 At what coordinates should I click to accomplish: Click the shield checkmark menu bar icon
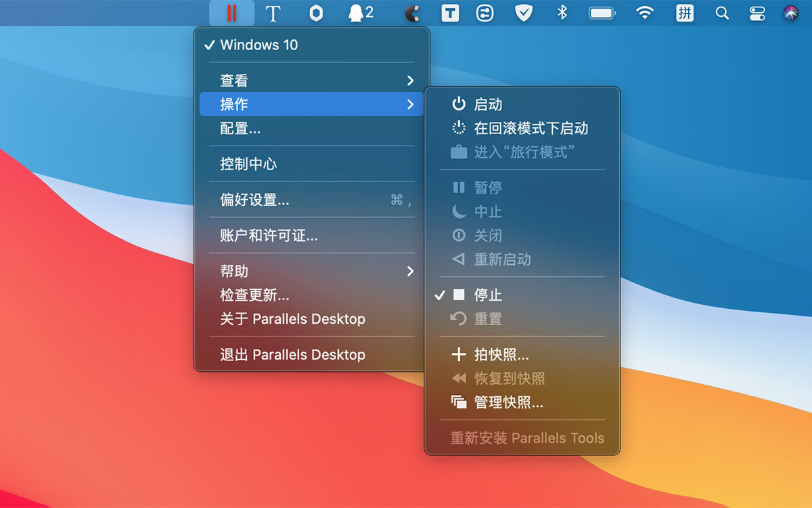pyautogui.click(x=524, y=13)
